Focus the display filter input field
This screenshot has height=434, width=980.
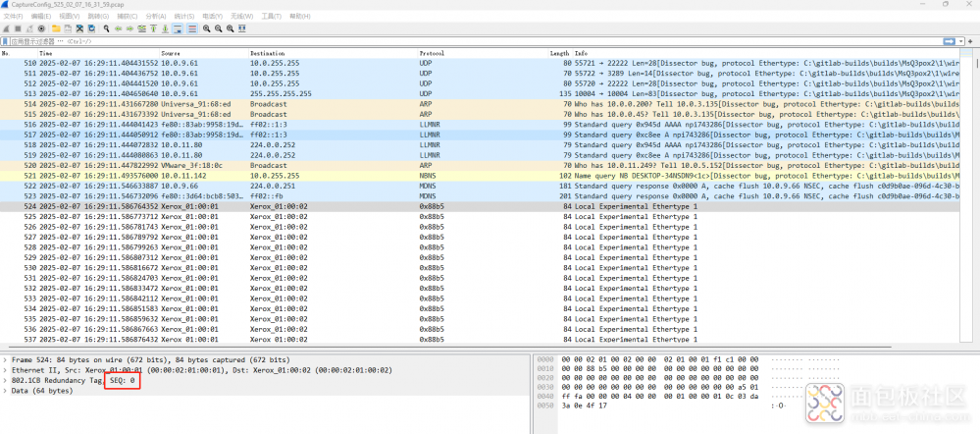(x=475, y=41)
